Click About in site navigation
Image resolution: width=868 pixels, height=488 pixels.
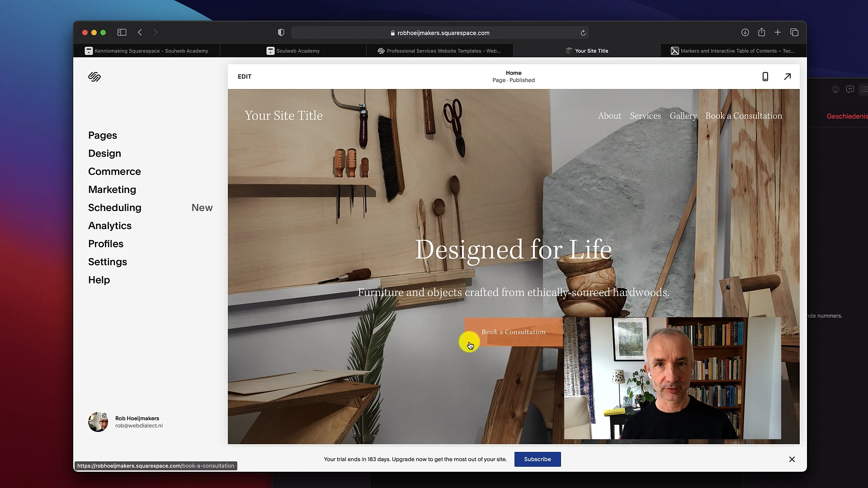(x=609, y=116)
